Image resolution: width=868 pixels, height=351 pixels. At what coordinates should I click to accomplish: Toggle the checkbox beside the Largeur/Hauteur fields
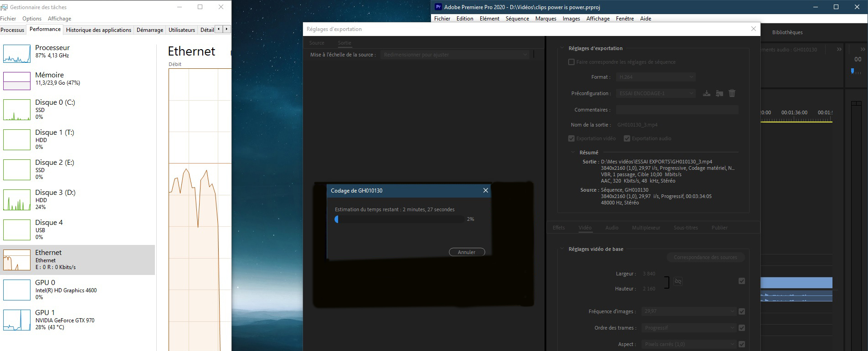(x=742, y=281)
